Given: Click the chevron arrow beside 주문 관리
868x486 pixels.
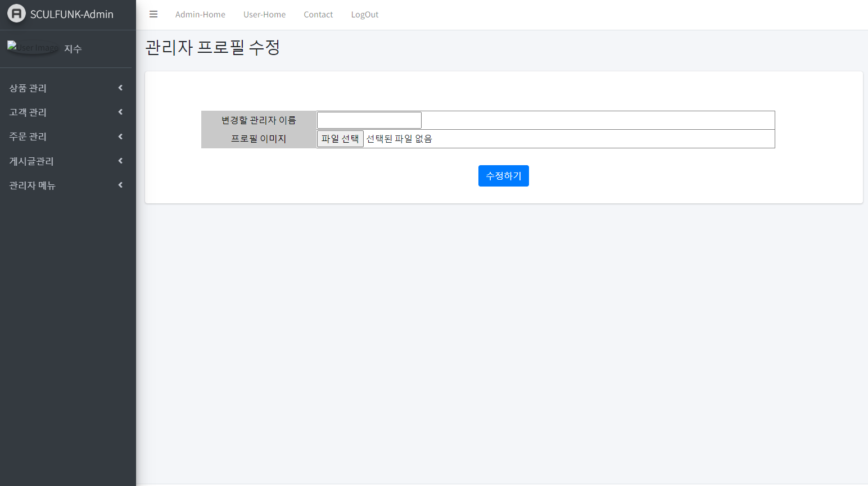Looking at the screenshot, I should (120, 137).
